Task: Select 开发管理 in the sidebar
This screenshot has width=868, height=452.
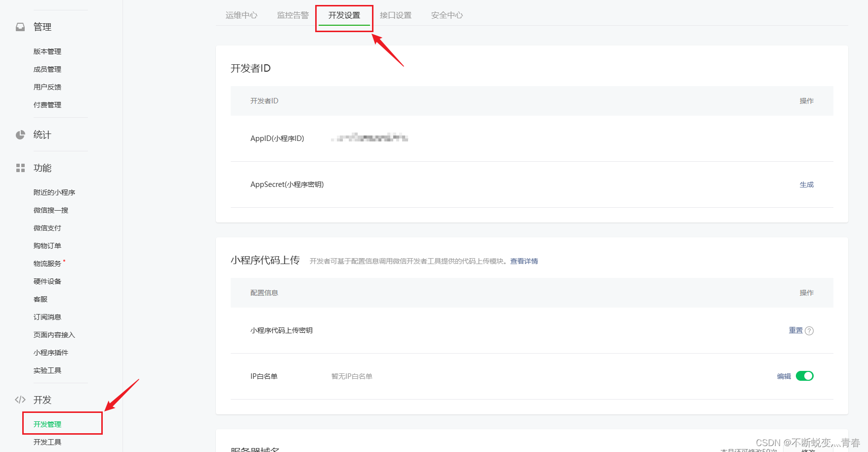Action: click(x=47, y=424)
